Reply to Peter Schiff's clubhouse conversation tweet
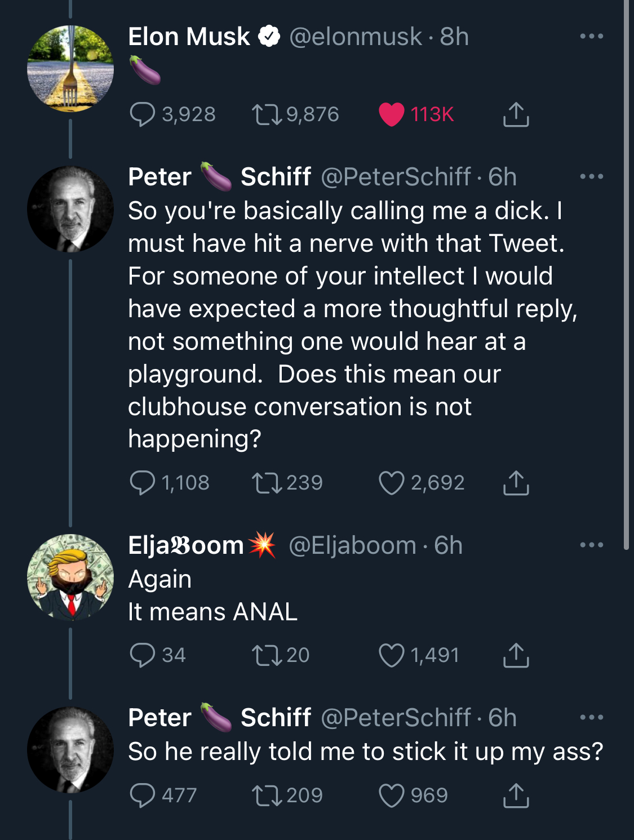The image size is (634, 840). point(142,483)
